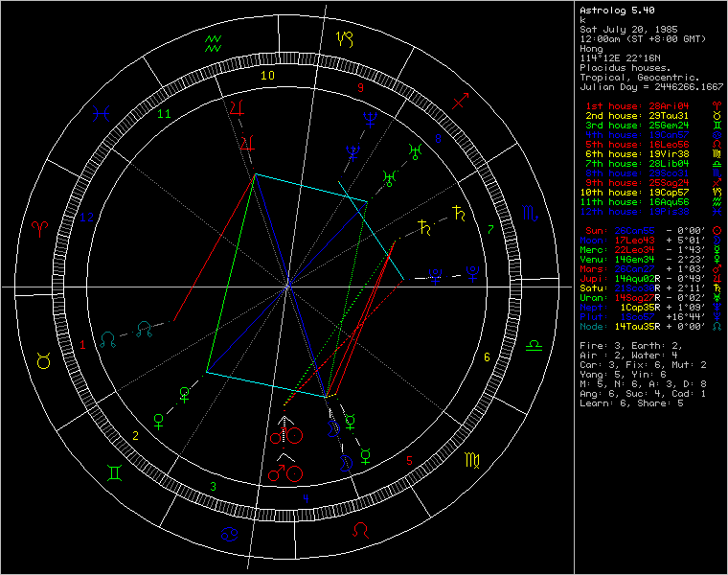Click the Aquarius wave glyph on the wheel
728x575 pixels.
pyautogui.click(x=214, y=41)
